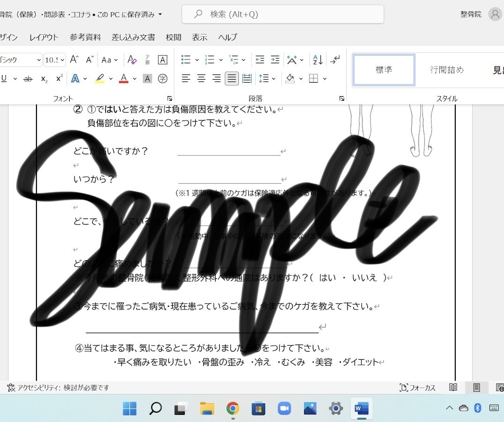Clear all formatting with the eraser A icon
This screenshot has height=422, width=504.
[x=132, y=60]
